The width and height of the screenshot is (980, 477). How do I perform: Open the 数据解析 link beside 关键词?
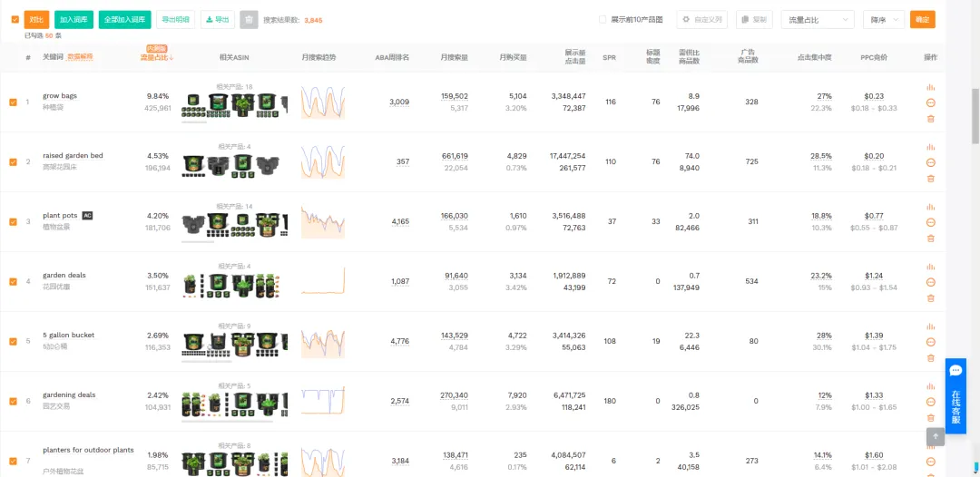(80, 57)
